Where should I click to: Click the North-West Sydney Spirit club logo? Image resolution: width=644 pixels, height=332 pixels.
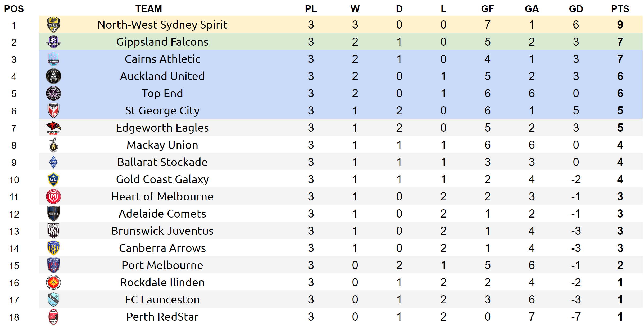pyautogui.click(x=53, y=25)
